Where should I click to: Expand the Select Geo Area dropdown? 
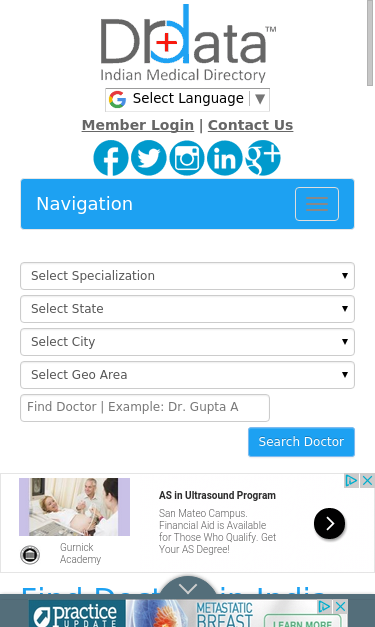188,375
